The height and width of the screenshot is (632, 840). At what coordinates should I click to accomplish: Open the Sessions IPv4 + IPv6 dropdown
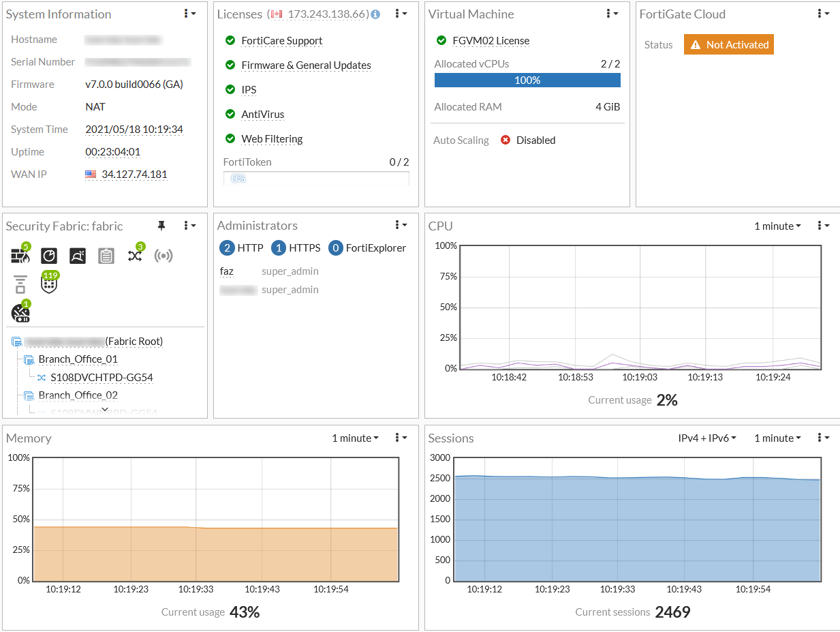tap(707, 438)
